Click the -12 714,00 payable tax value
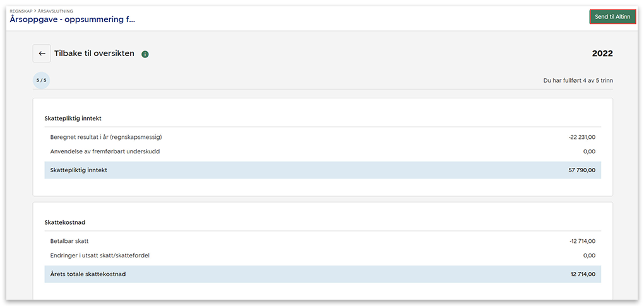Viewport: 644px width, 306px height. tap(581, 241)
